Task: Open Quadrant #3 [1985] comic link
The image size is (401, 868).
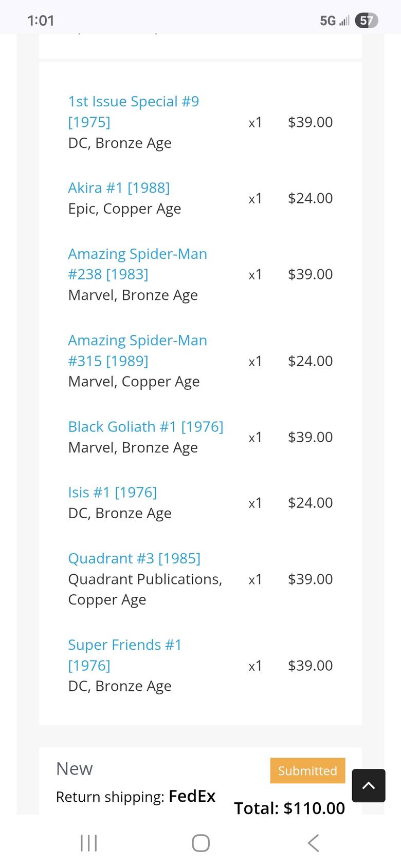Action: [x=134, y=558]
